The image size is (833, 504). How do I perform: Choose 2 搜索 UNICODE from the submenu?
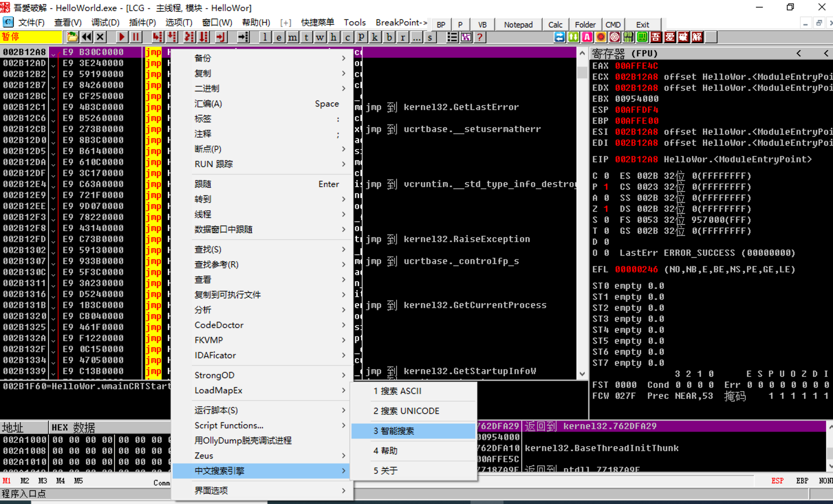tap(414, 411)
